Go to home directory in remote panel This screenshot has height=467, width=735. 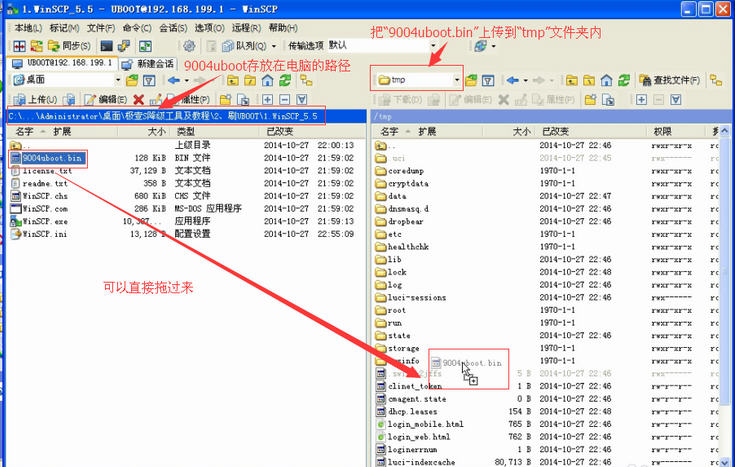606,81
